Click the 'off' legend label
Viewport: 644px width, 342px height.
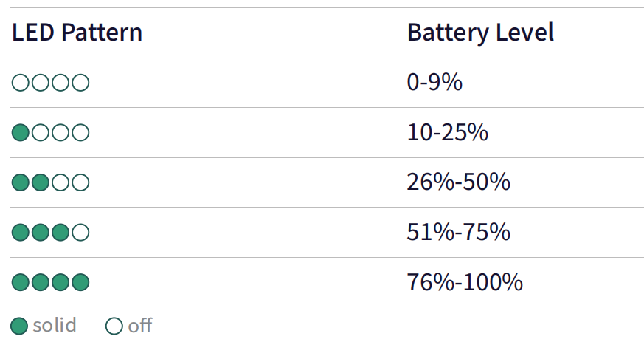(140, 326)
